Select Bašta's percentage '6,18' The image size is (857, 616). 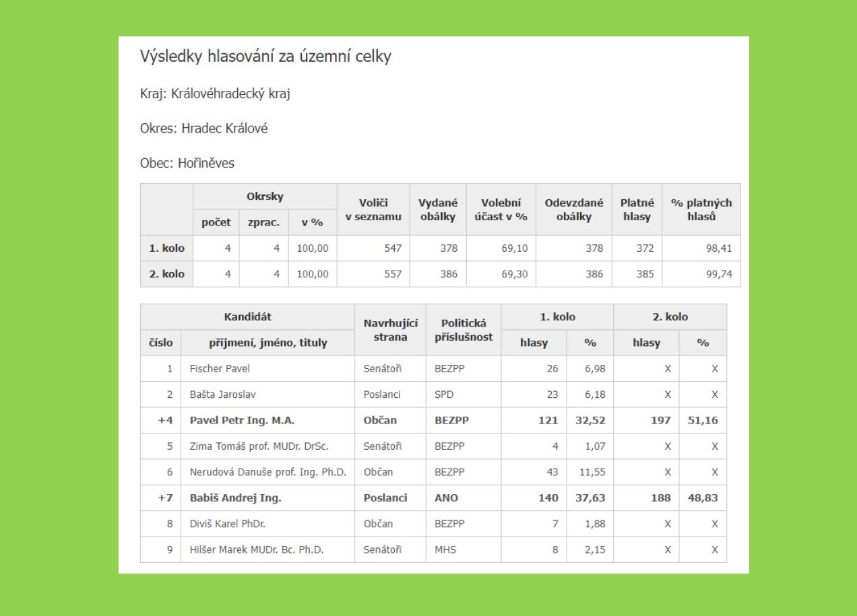[595, 395]
